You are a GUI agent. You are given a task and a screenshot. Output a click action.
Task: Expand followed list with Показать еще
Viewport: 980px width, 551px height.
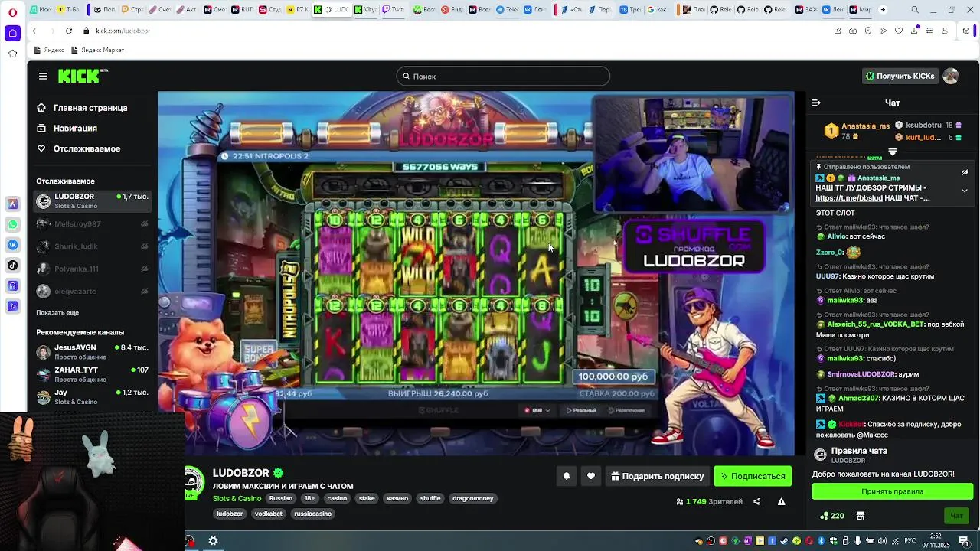coord(57,313)
